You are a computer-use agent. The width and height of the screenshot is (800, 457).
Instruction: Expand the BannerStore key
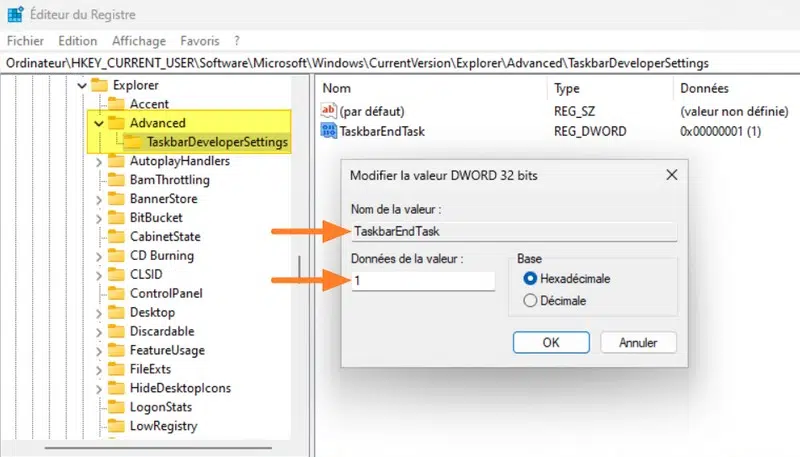pos(98,199)
